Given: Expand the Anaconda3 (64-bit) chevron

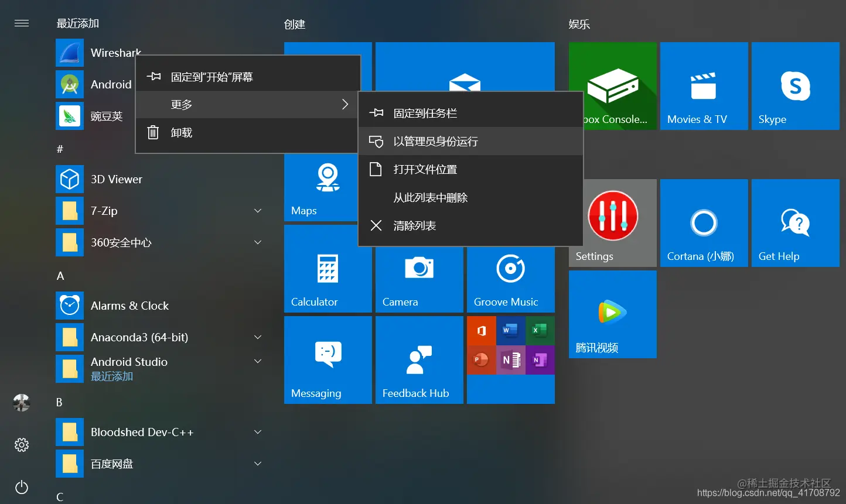Looking at the screenshot, I should tap(258, 337).
